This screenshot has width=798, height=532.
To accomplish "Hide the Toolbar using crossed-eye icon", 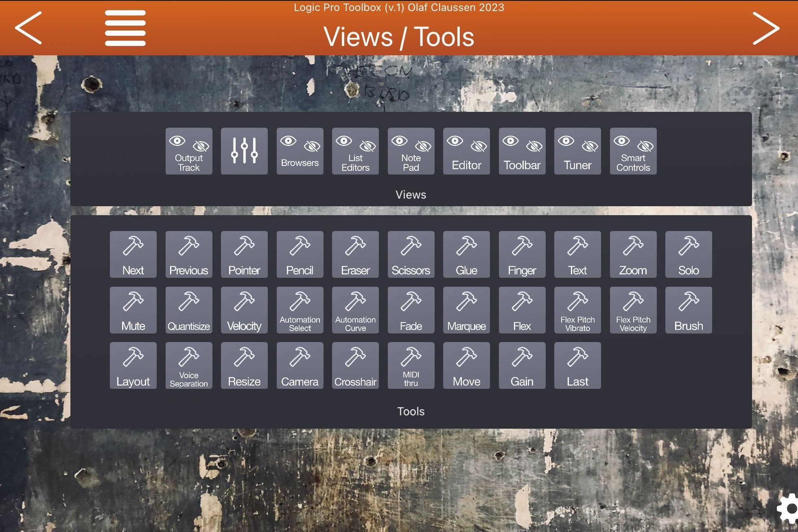I will (x=534, y=146).
